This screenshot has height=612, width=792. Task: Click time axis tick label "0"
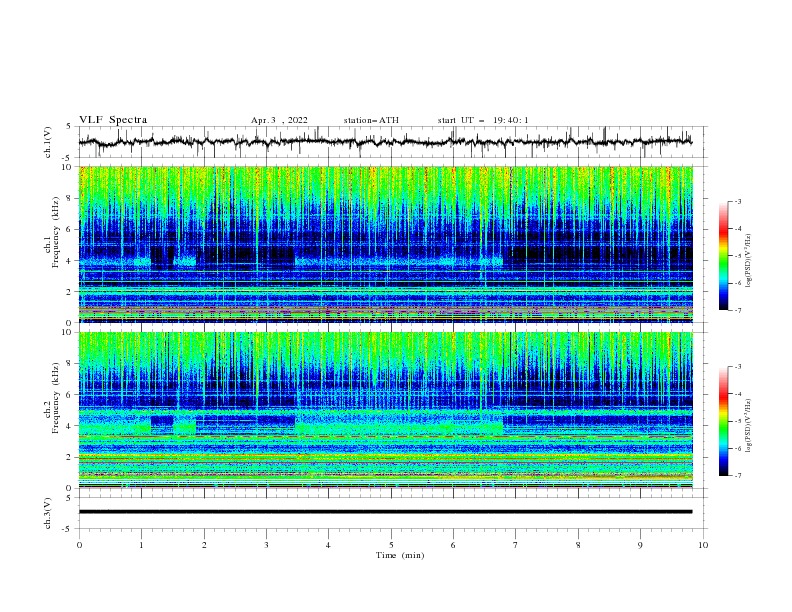coord(79,545)
